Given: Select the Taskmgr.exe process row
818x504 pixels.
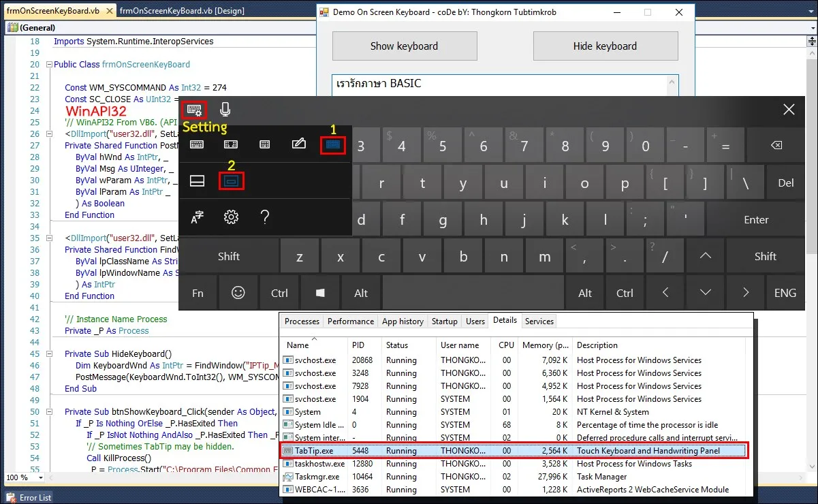Looking at the screenshot, I should click(515, 477).
